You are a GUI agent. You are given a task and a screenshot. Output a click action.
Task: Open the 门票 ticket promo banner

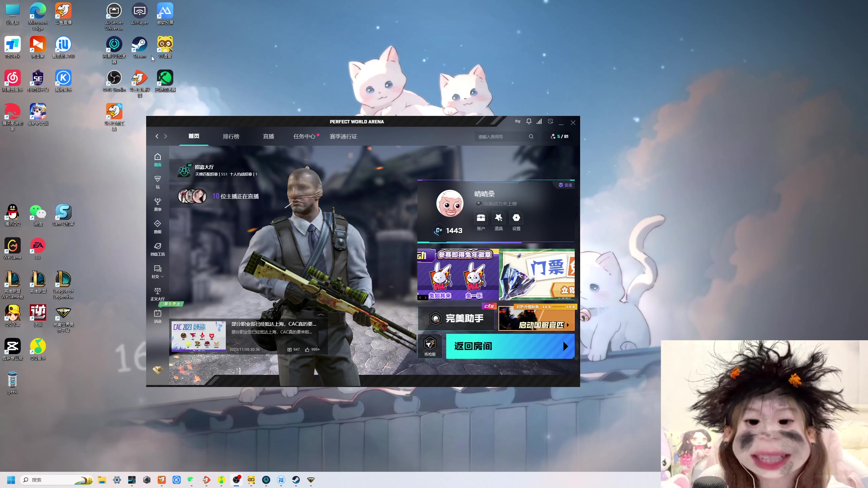coord(537,274)
